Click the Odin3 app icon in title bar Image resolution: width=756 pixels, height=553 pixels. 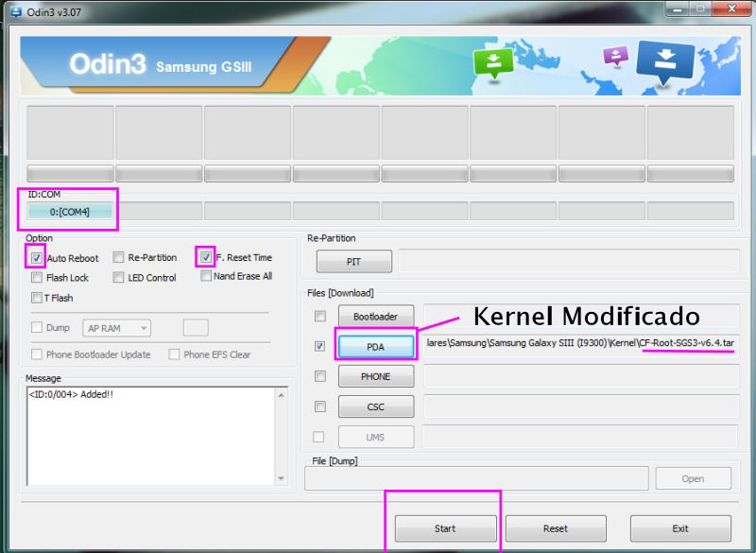coord(16,12)
